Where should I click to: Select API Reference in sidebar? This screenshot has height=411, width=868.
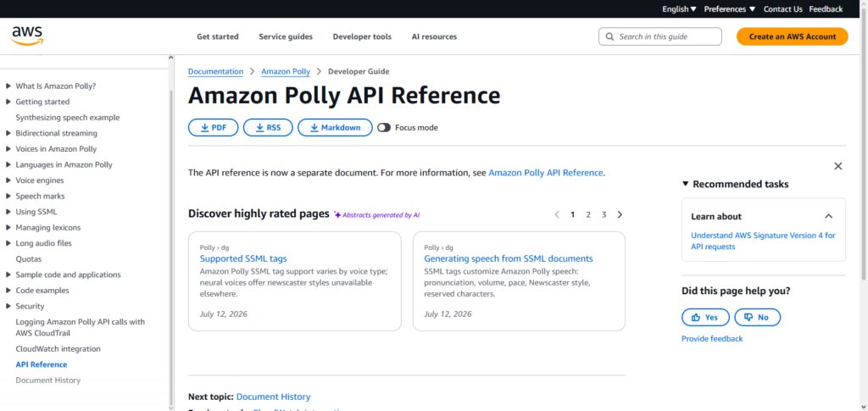tap(42, 364)
